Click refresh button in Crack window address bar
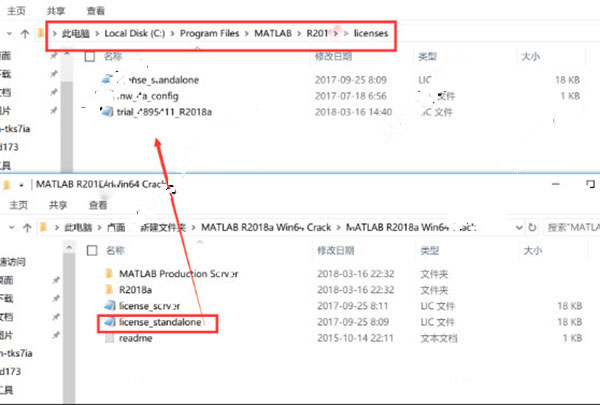600x405 pixels. (x=532, y=227)
